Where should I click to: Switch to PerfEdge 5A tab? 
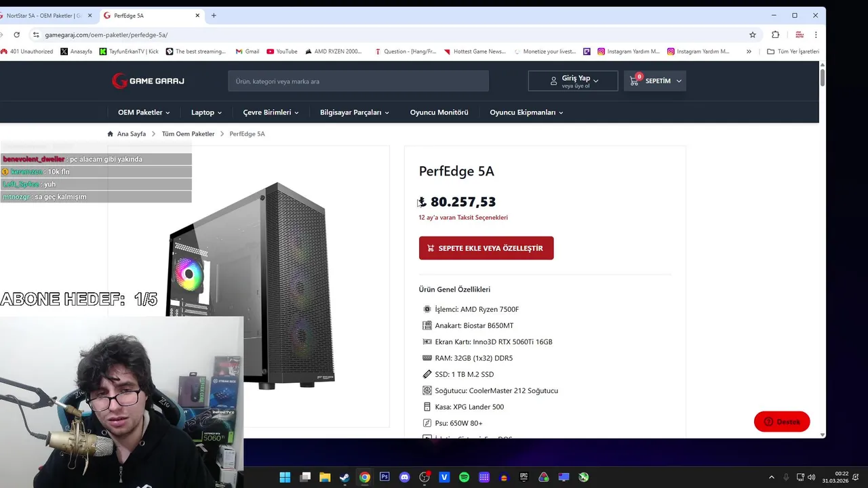(x=153, y=16)
